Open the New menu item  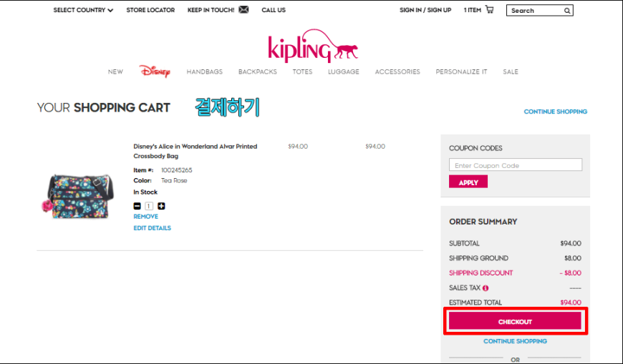tap(115, 72)
